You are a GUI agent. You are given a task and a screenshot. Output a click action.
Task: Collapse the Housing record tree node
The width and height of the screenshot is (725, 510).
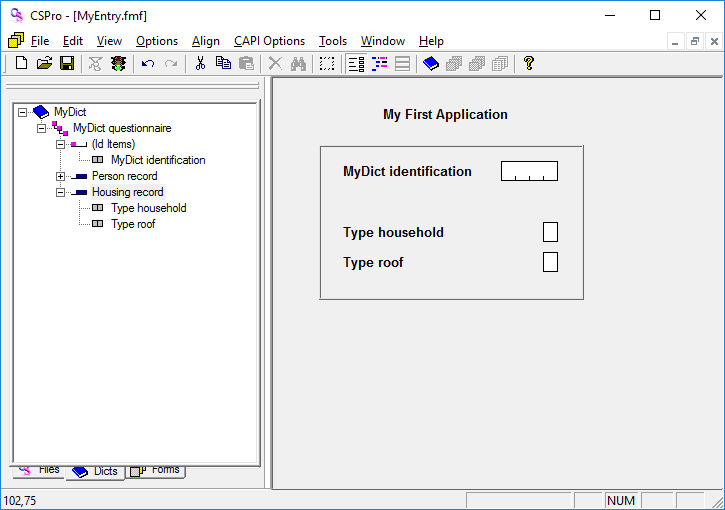tap(61, 192)
